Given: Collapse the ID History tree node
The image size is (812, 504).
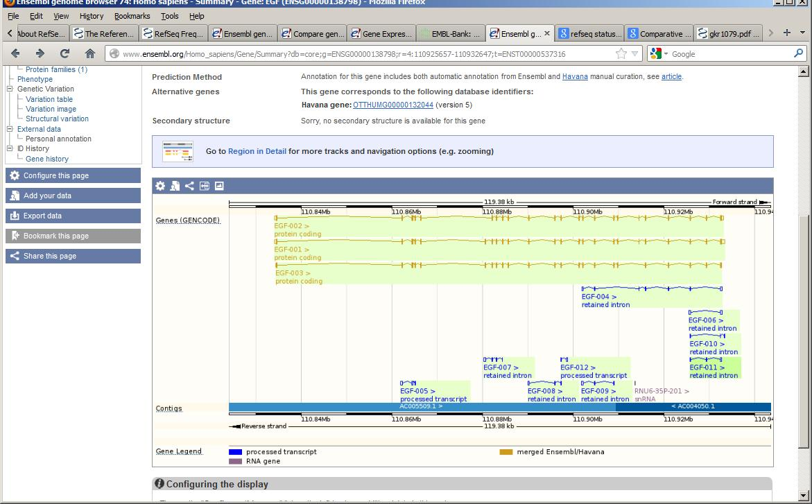Looking at the screenshot, I should [9, 148].
